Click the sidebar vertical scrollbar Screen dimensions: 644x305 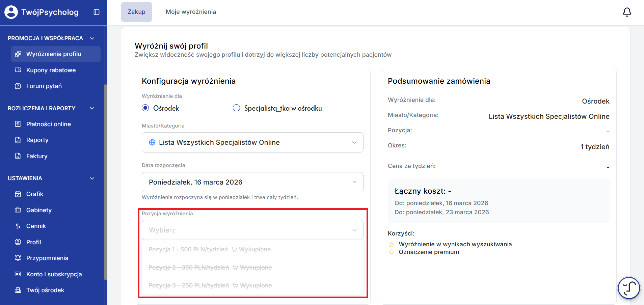pos(105,182)
